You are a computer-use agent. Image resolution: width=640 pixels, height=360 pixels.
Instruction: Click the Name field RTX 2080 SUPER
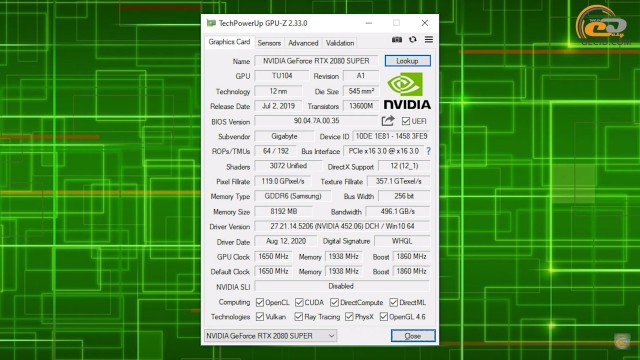point(316,61)
